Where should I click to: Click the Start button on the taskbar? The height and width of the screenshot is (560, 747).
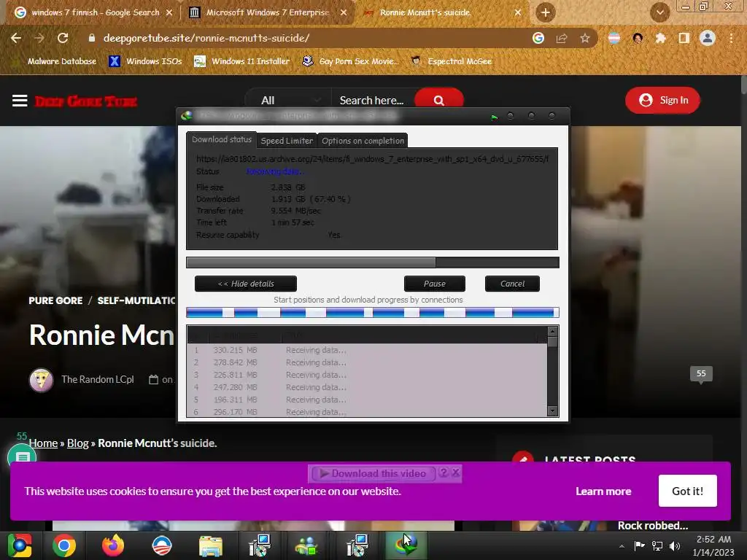pyautogui.click(x=20, y=545)
